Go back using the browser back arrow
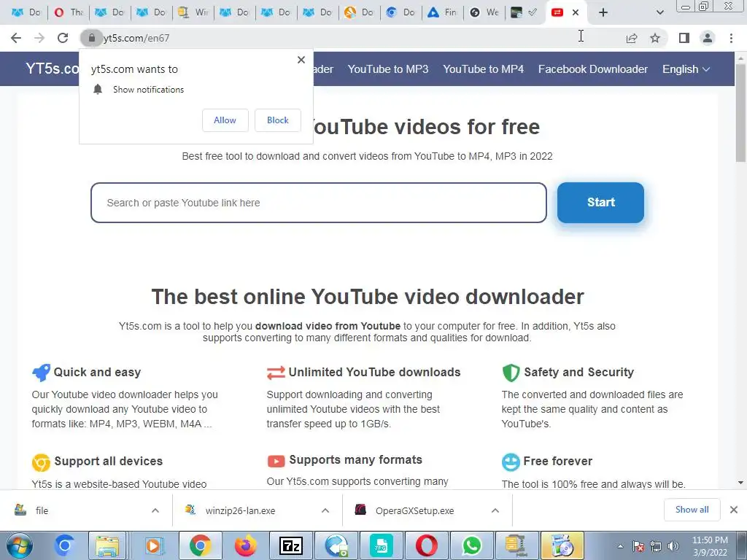Image resolution: width=747 pixels, height=560 pixels. point(16,38)
